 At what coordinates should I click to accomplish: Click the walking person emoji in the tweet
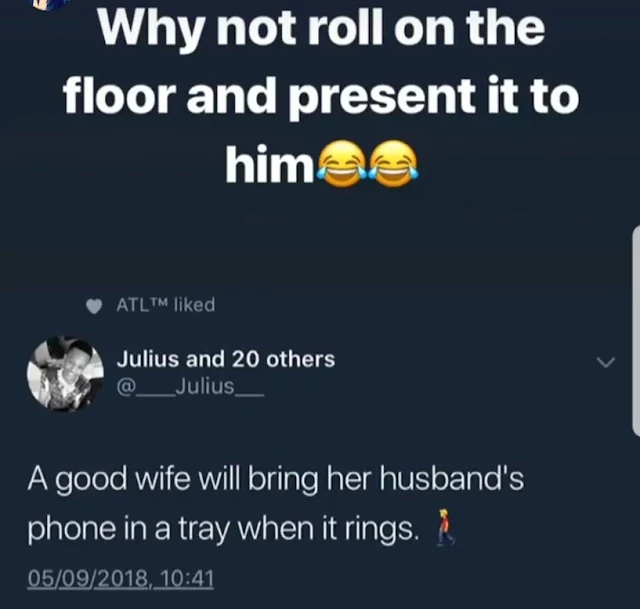pos(445,527)
